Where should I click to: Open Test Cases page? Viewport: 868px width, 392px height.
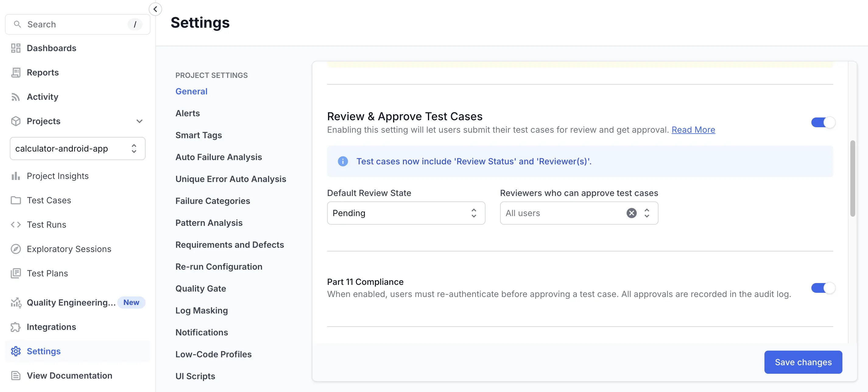tap(49, 200)
